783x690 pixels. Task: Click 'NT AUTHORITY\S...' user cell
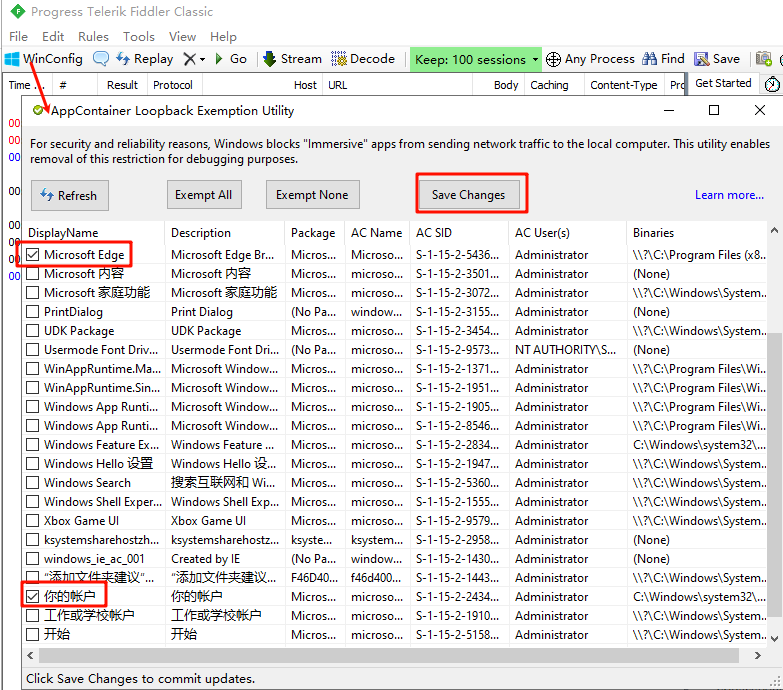[565, 349]
